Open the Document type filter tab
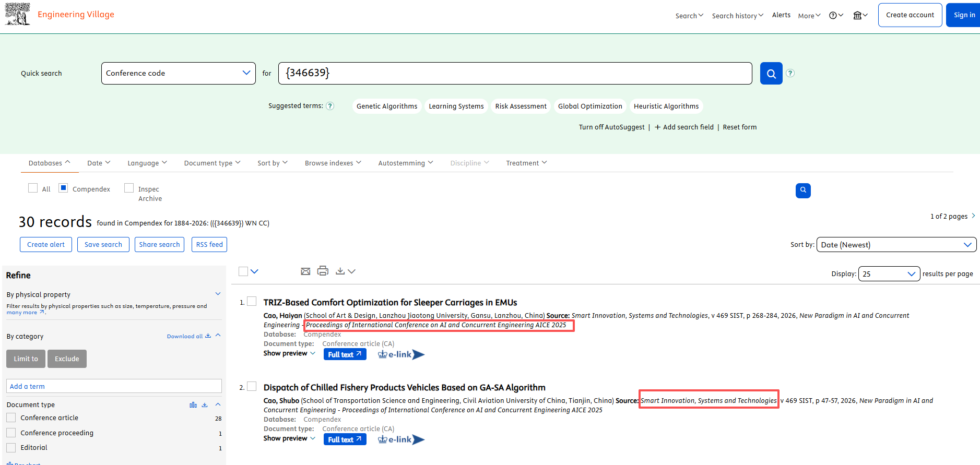 coord(212,163)
